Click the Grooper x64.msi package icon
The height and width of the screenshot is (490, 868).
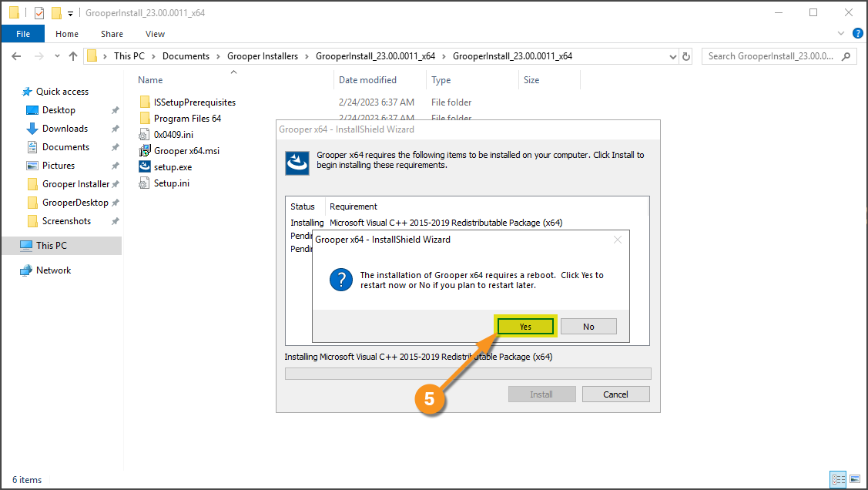pyautogui.click(x=145, y=150)
